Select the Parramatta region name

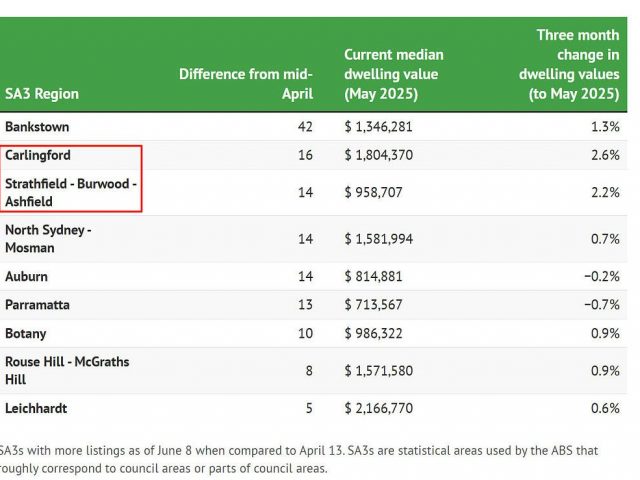point(39,304)
